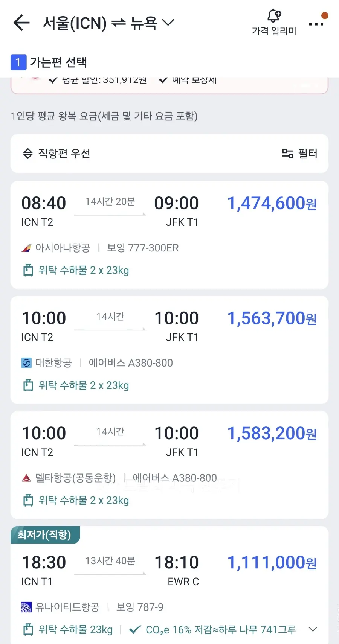Tap the 델타항공 airline logo
Screen dimensions: 339x644
click(26, 478)
